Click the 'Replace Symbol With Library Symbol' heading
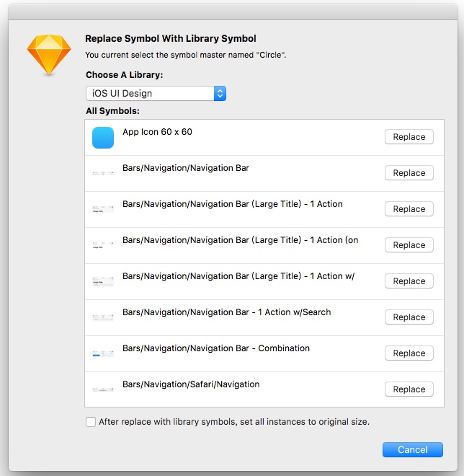 pos(171,39)
